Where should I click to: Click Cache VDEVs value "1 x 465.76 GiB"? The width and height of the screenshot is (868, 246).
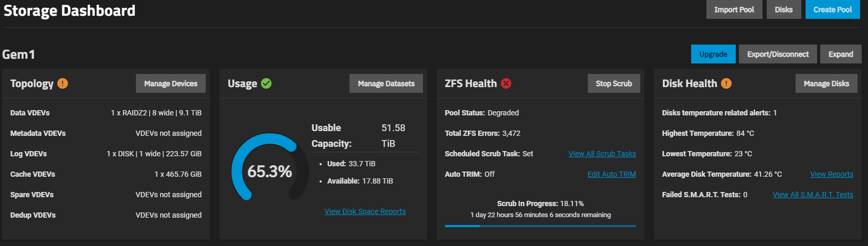[178, 174]
